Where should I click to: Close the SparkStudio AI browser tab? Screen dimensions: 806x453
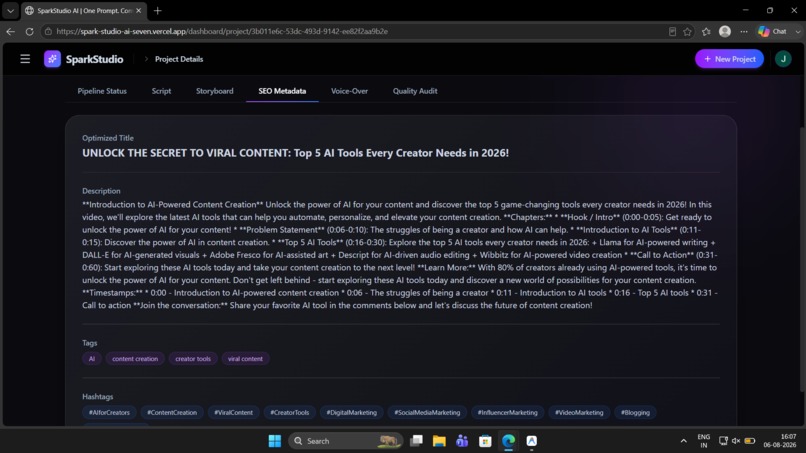(138, 10)
